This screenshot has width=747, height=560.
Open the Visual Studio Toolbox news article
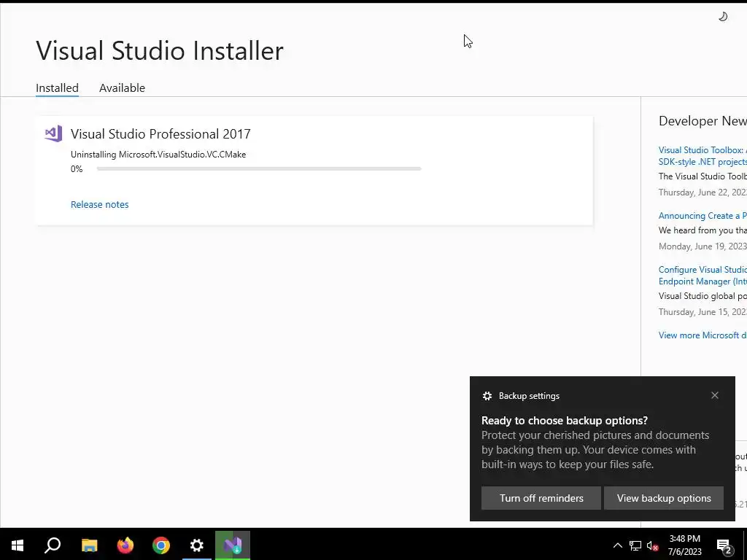(703, 156)
